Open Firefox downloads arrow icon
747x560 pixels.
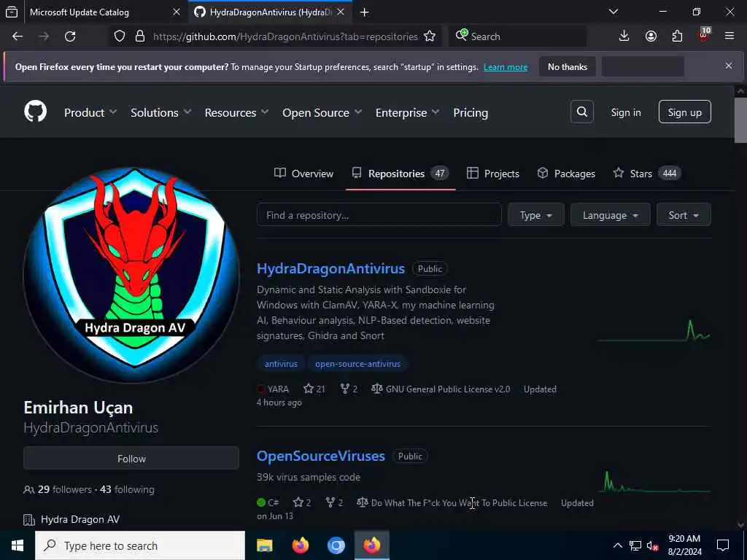[624, 36]
